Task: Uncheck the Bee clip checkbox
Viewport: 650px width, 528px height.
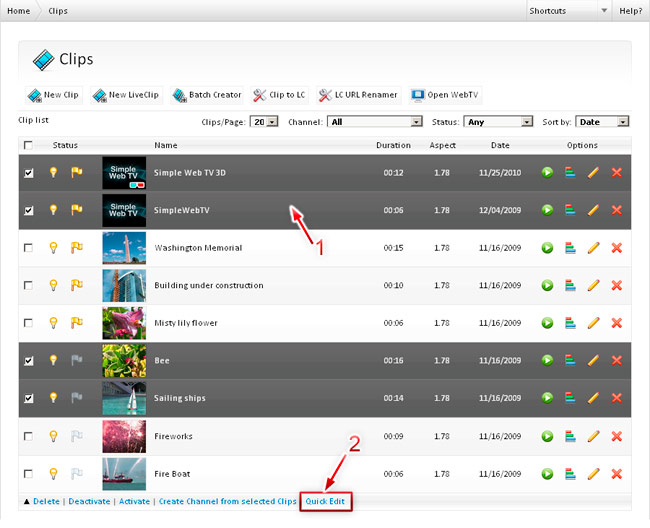Action: 29,361
